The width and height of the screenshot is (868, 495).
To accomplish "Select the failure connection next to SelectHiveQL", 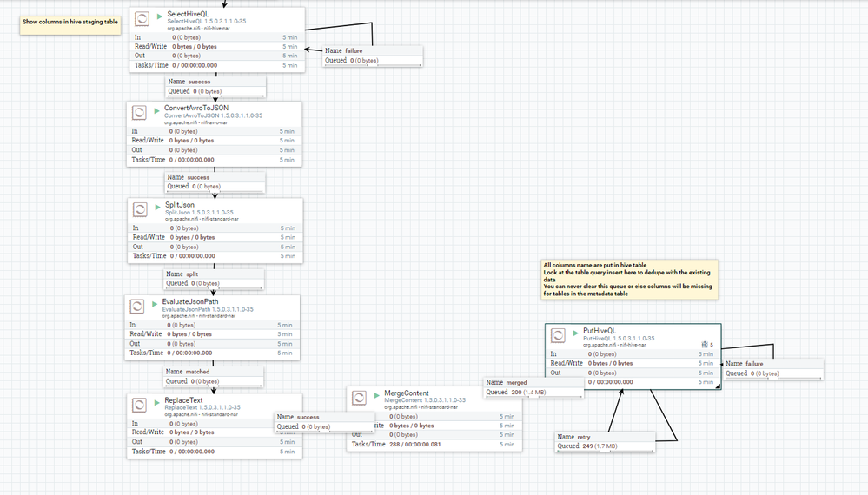I will [x=373, y=56].
